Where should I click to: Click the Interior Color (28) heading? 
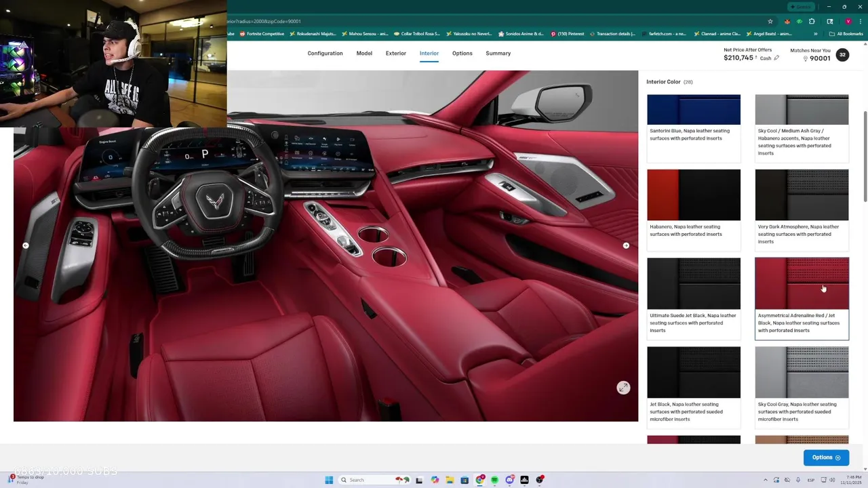pyautogui.click(x=669, y=82)
